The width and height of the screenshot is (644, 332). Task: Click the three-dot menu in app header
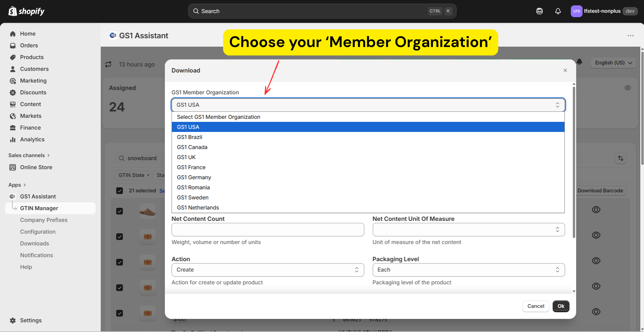click(631, 36)
